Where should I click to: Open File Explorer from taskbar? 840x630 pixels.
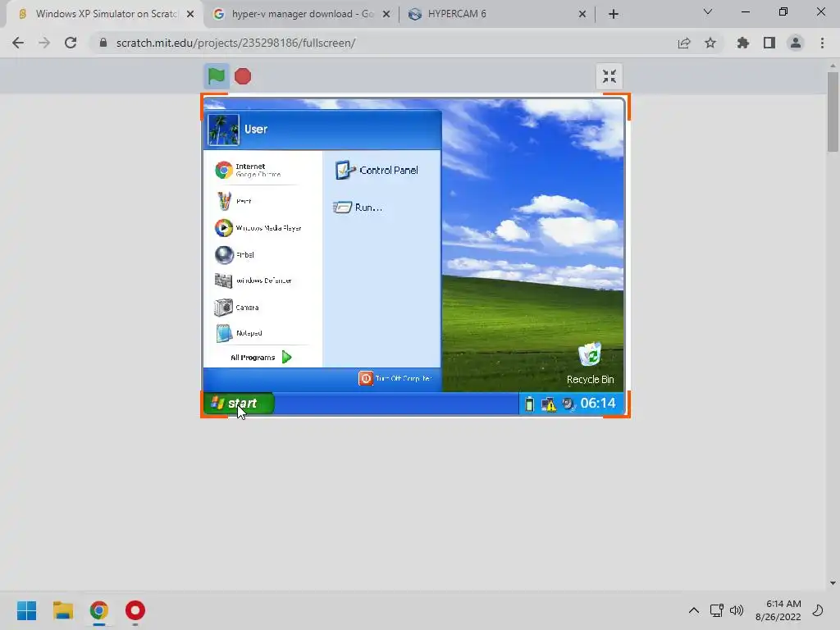(x=62, y=610)
